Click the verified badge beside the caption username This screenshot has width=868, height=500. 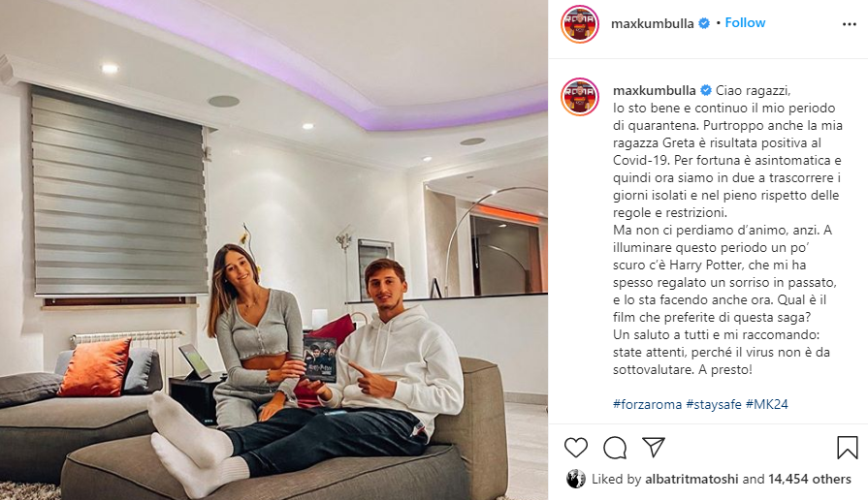click(706, 90)
